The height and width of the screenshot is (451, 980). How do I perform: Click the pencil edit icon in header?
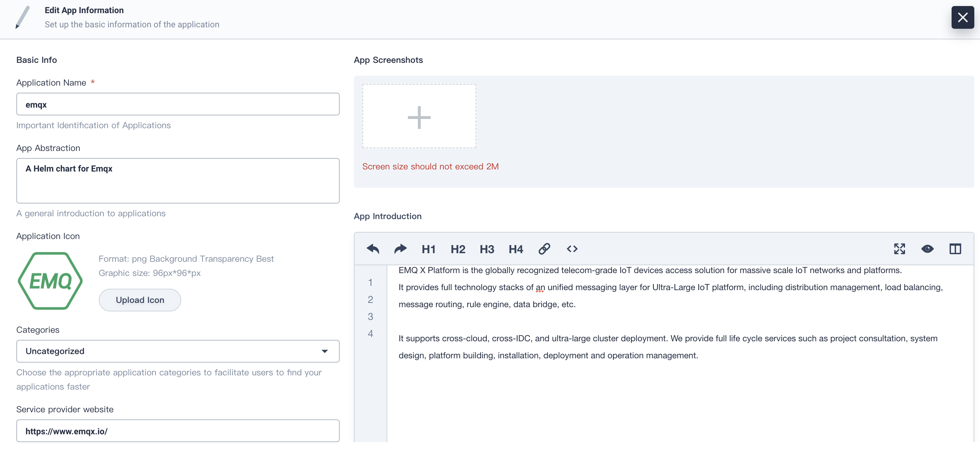[22, 17]
